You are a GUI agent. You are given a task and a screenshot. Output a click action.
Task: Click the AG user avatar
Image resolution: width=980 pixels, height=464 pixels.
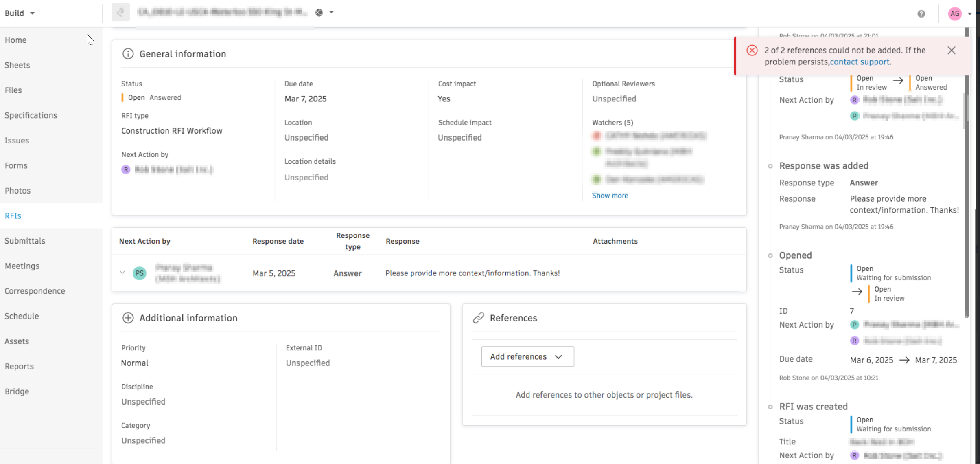(x=955, y=14)
